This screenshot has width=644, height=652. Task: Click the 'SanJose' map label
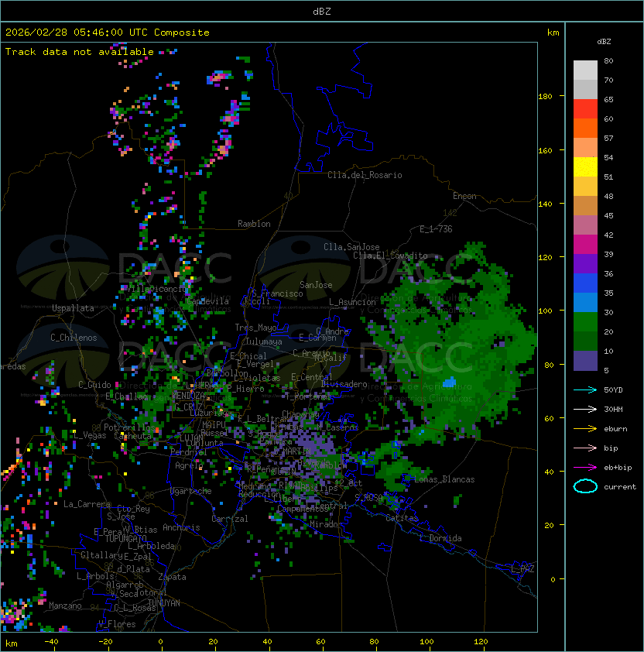point(316,285)
